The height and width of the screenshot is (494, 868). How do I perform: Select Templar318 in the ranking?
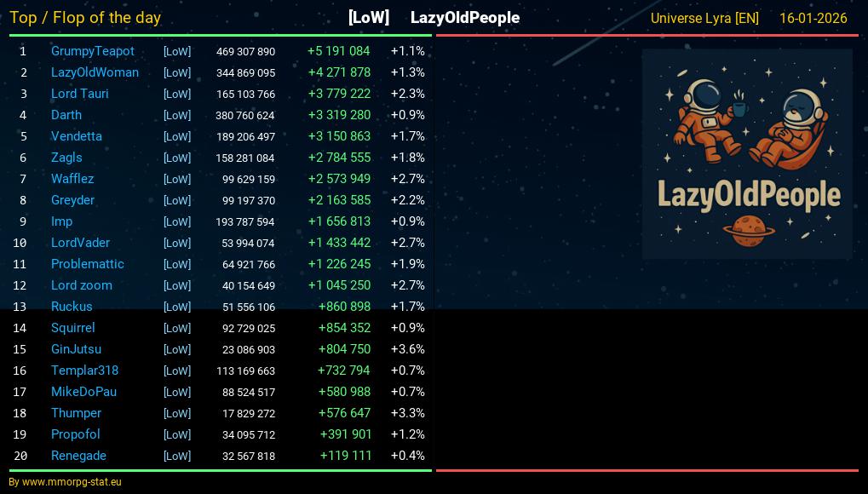[x=84, y=370]
